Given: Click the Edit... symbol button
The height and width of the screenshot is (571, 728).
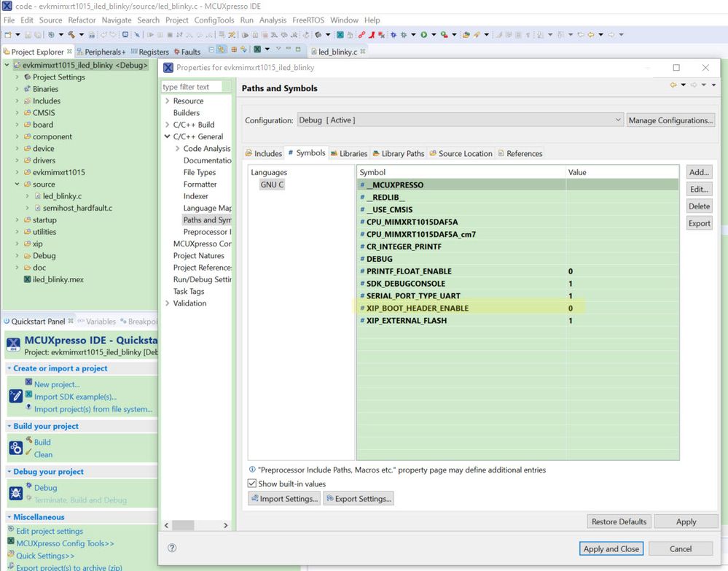Looking at the screenshot, I should tap(699, 189).
